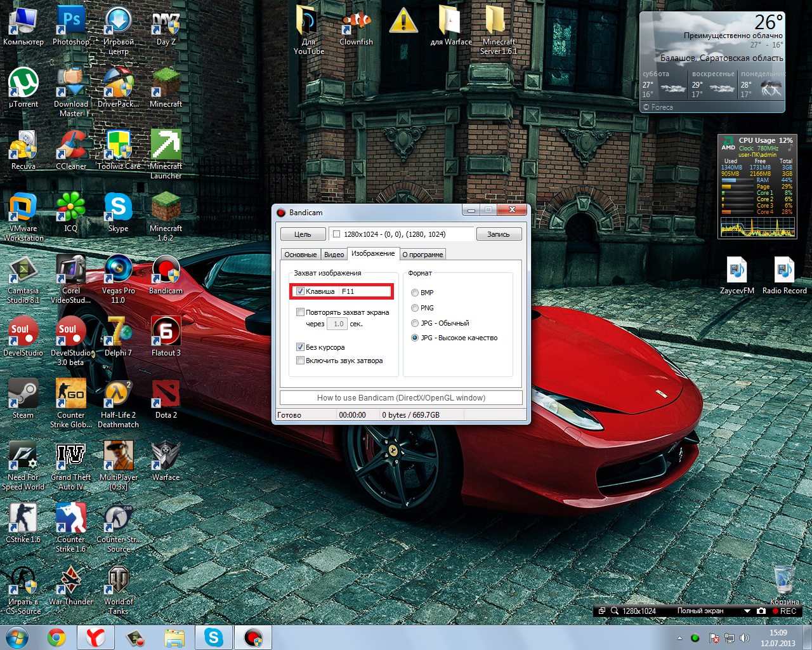The image size is (812, 650).
Task: Uncheck the Без курсора checkbox
Action: (x=301, y=347)
